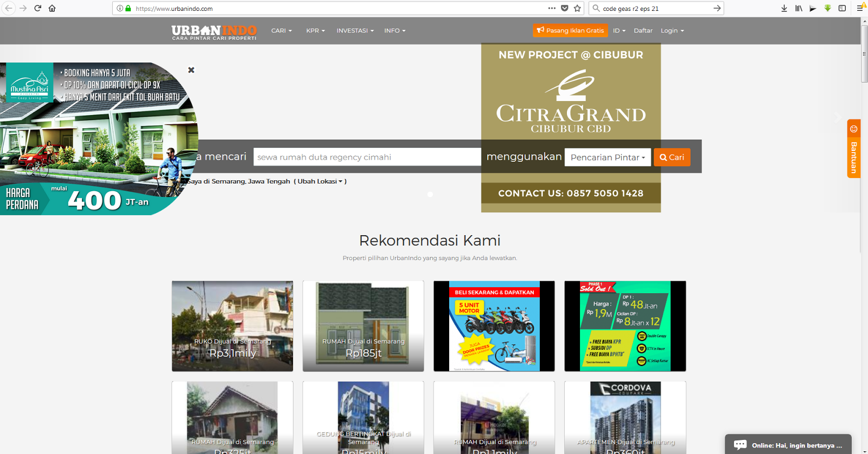The image size is (868, 454).
Task: Click the browser search box
Action: pos(655,8)
